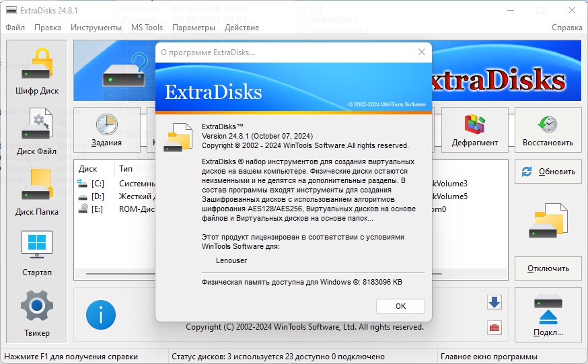Open the Твикер gear tool
This screenshot has width=588, height=364.
[37, 314]
